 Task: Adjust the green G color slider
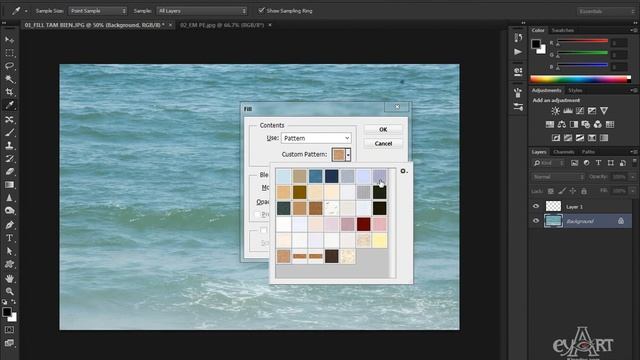click(582, 54)
